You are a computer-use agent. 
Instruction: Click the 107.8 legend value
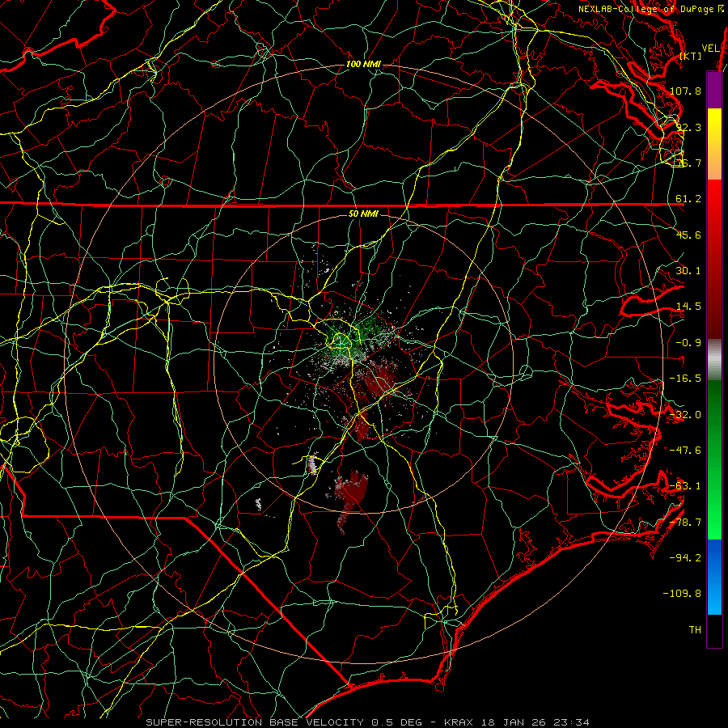(x=685, y=91)
